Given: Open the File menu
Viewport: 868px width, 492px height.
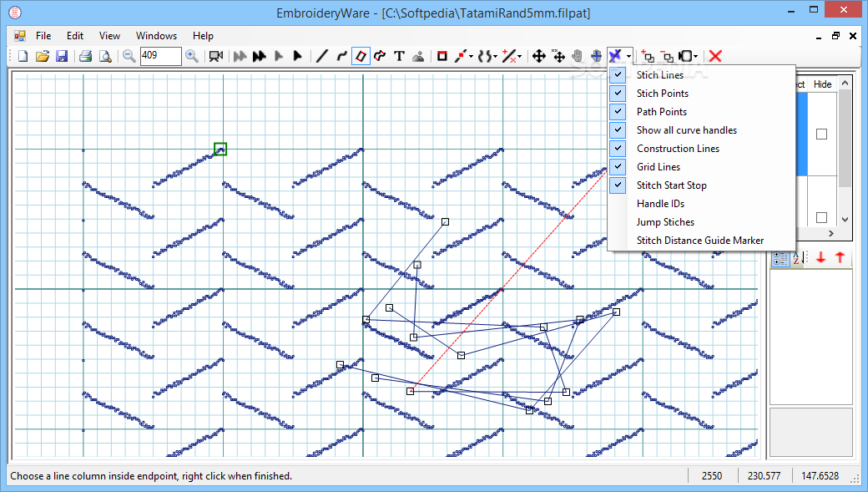Looking at the screenshot, I should tap(43, 35).
